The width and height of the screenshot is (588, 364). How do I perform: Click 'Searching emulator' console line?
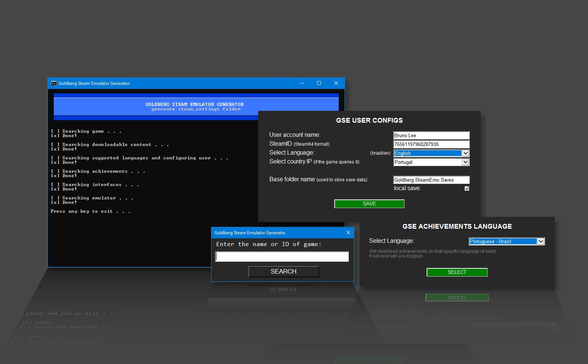pos(92,198)
